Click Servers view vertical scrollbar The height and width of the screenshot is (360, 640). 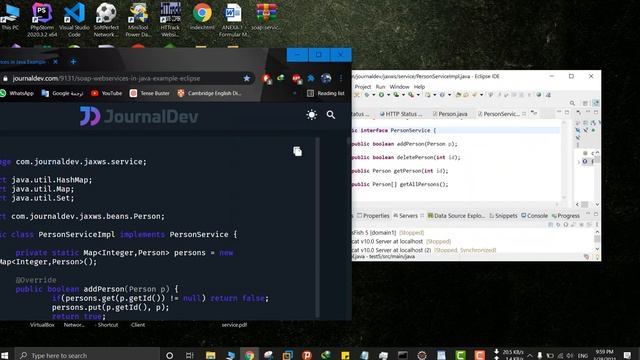pyautogui.click(x=597, y=240)
